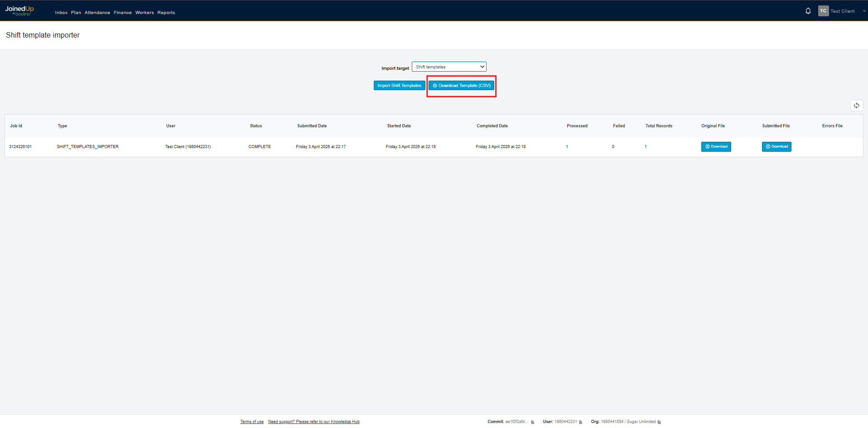Click Import Shift Templates button

[x=399, y=86]
